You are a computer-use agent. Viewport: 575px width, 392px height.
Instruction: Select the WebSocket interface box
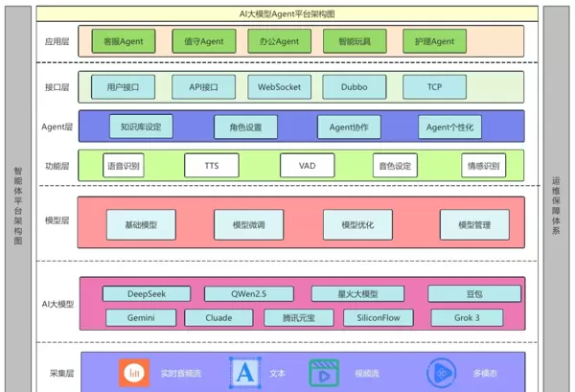tap(279, 87)
